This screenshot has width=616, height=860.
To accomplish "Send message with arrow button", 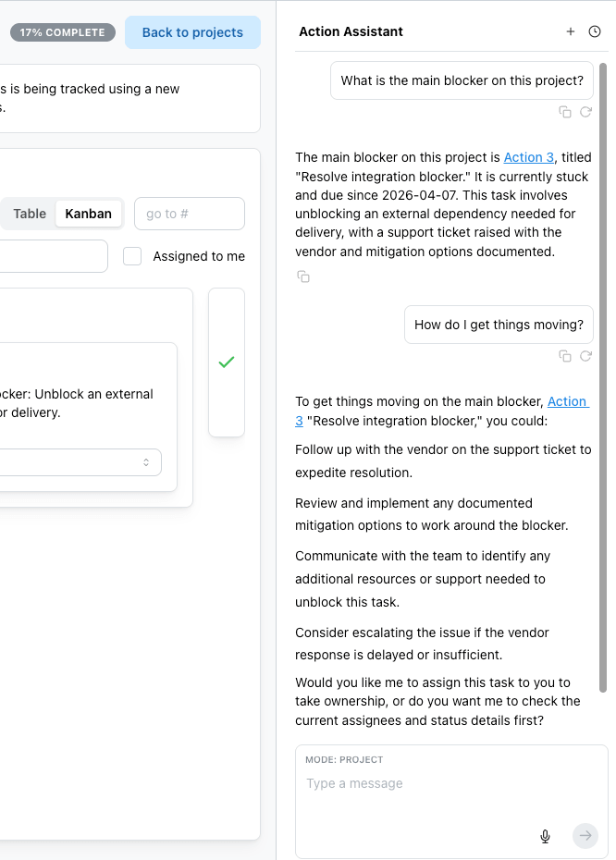I will pyautogui.click(x=585, y=835).
